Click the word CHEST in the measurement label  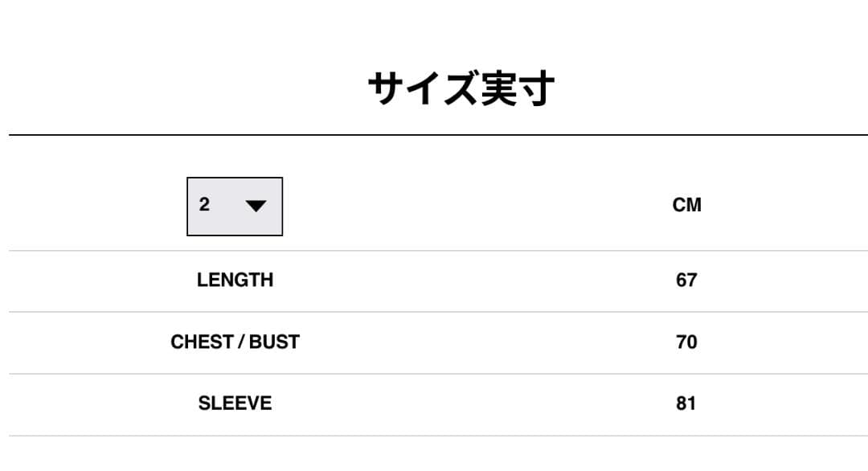(x=202, y=342)
